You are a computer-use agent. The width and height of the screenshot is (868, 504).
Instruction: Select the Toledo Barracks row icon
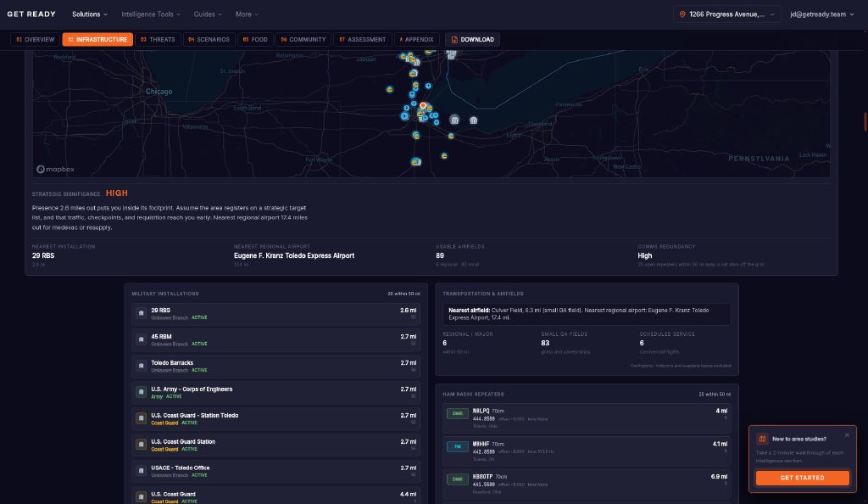(x=142, y=366)
